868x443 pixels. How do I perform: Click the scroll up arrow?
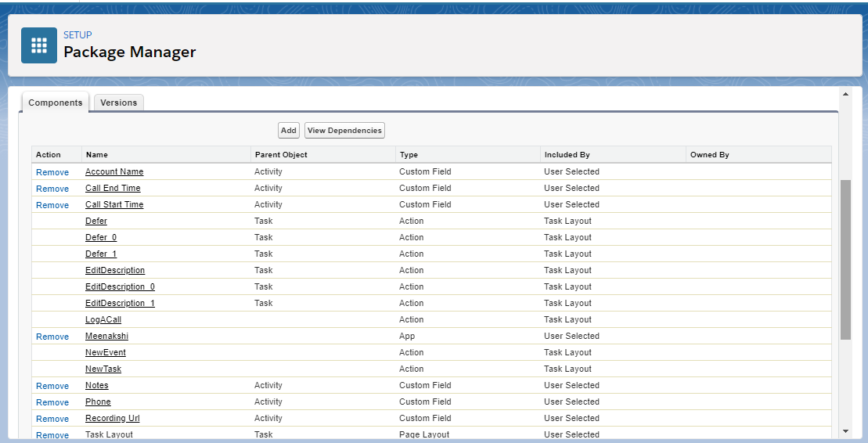[845, 94]
